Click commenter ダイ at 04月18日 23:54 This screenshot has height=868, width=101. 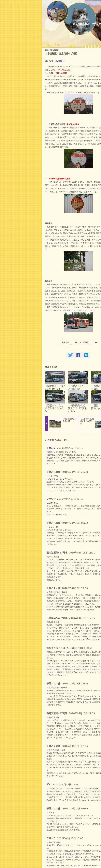[49, 782]
